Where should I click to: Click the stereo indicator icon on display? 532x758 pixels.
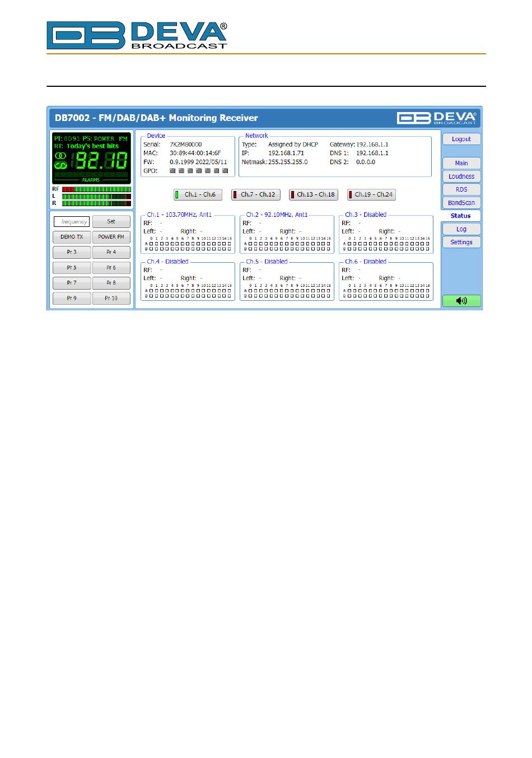point(60,156)
